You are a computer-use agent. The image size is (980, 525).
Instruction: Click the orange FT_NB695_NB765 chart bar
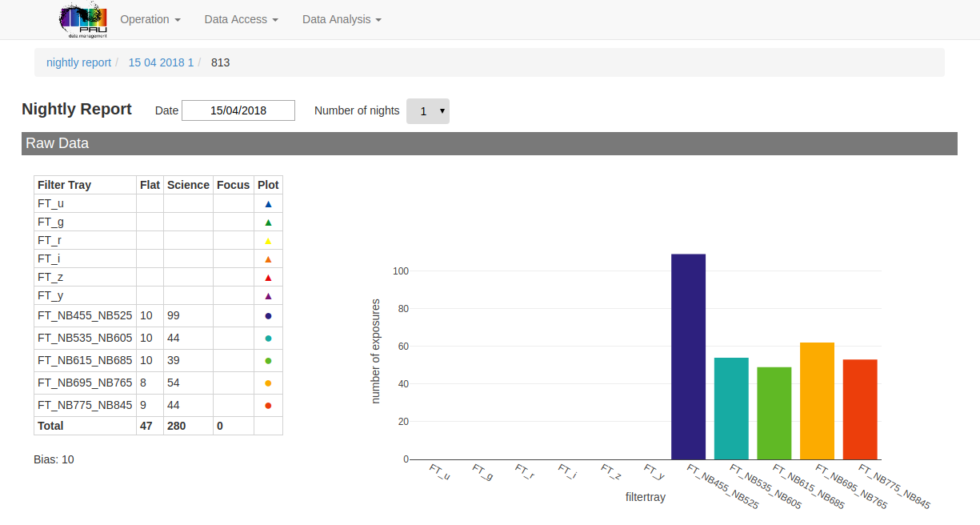(817, 400)
